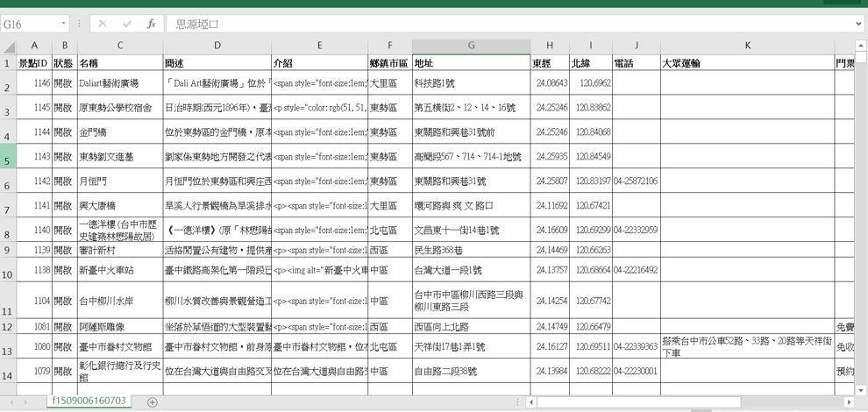This screenshot has height=412, width=868.
Task: Click address cell 民生路368巷
Action: pyautogui.click(x=471, y=250)
